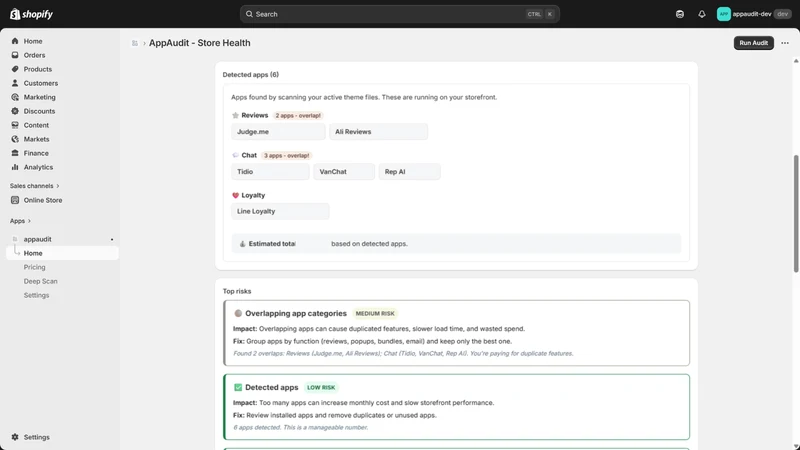Click the VanChat app chip

[344, 171]
